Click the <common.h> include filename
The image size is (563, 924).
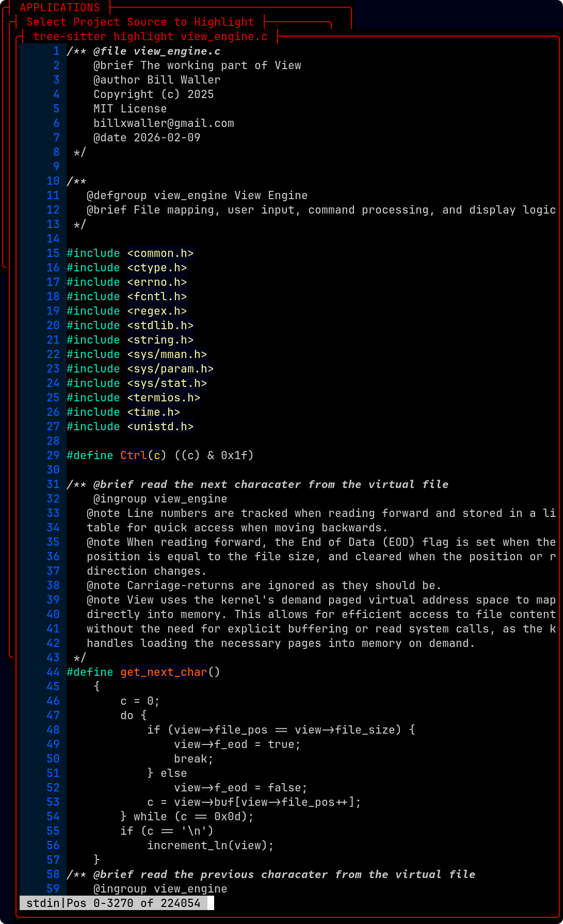pyautogui.click(x=160, y=253)
